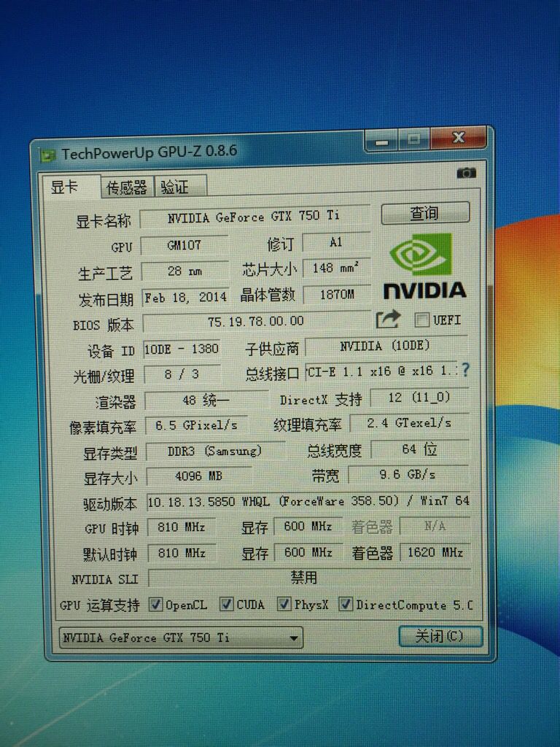The width and height of the screenshot is (560, 747).
Task: Click the BIOS export share icon
Action: (388, 319)
